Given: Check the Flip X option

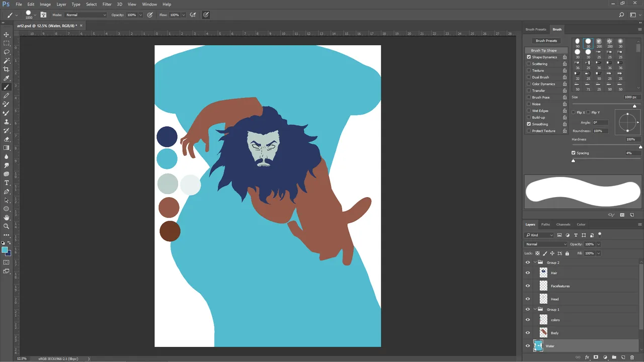Looking at the screenshot, I should (574, 112).
